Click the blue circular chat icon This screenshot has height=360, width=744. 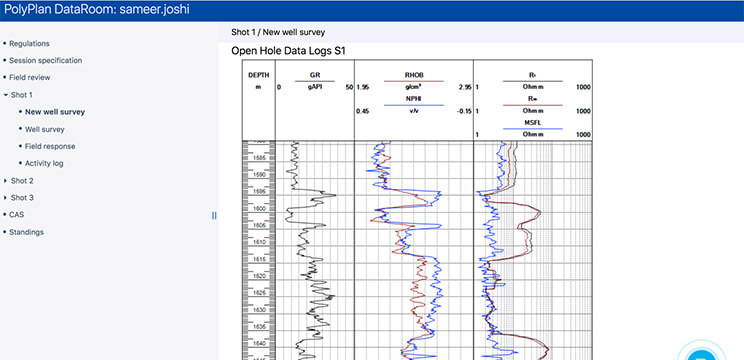tap(701, 353)
